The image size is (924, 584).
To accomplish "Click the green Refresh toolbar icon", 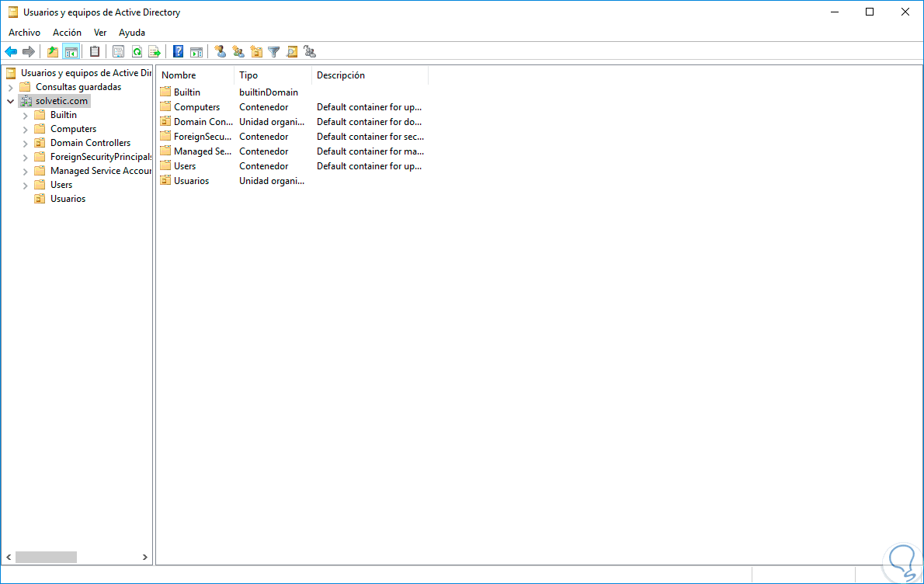I will click(137, 52).
